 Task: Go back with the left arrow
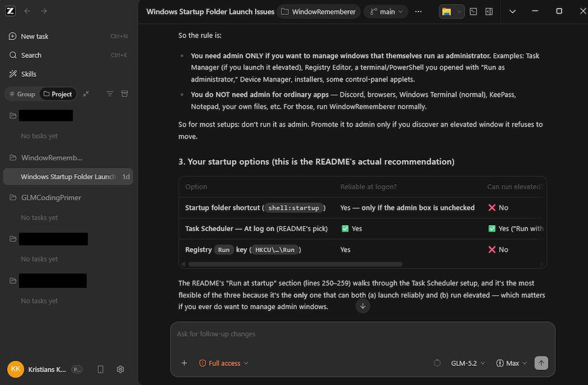point(27,11)
